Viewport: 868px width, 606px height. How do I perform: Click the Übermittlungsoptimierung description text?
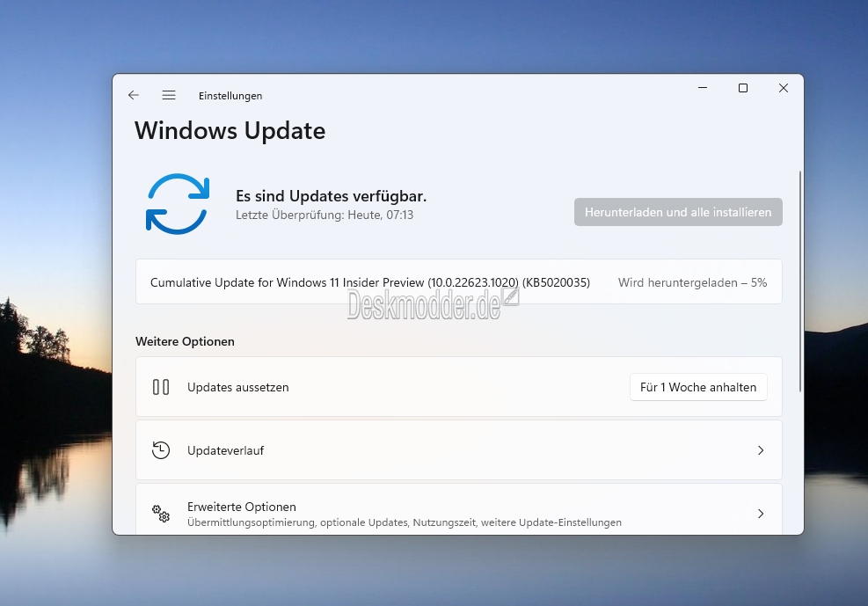[405, 522]
